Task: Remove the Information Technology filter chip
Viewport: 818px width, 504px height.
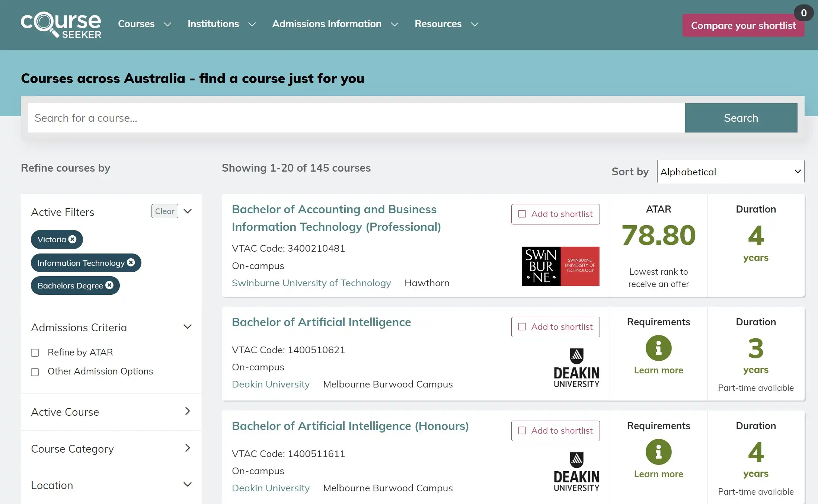Action: click(x=131, y=262)
